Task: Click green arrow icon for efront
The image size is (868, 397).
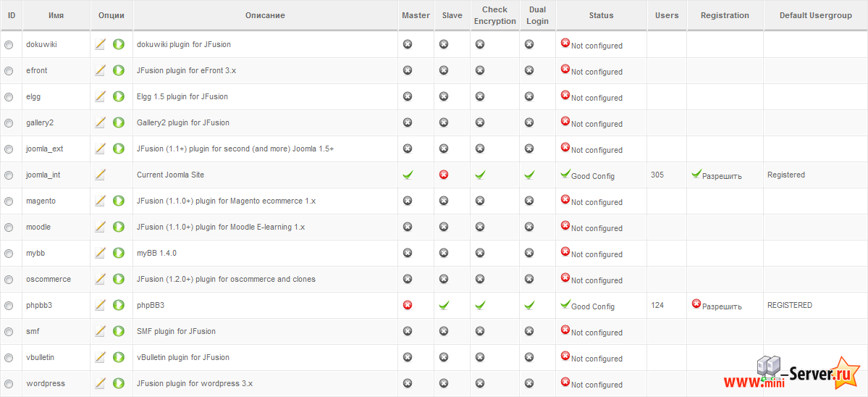Action: point(119,70)
